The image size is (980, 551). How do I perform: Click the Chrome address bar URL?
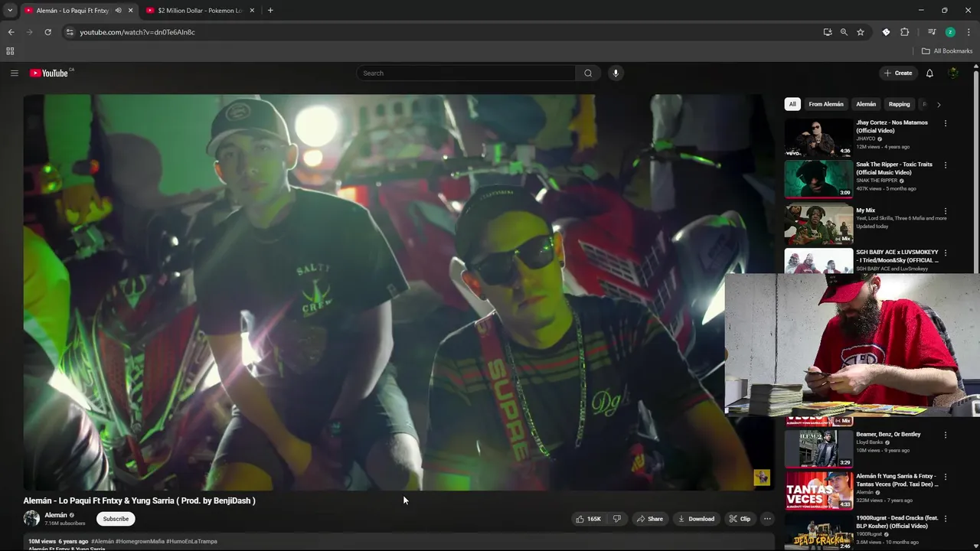click(x=137, y=32)
